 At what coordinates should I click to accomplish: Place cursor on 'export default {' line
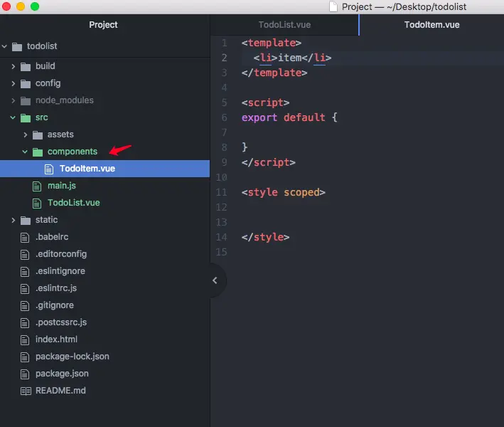point(289,117)
